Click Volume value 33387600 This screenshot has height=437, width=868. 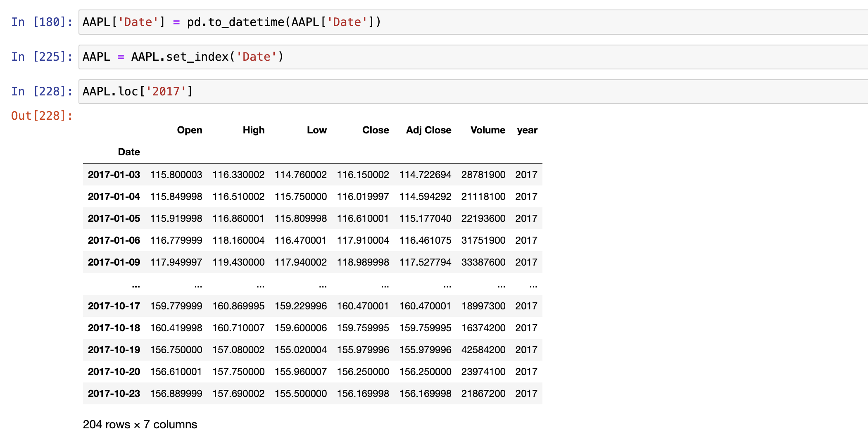483,262
